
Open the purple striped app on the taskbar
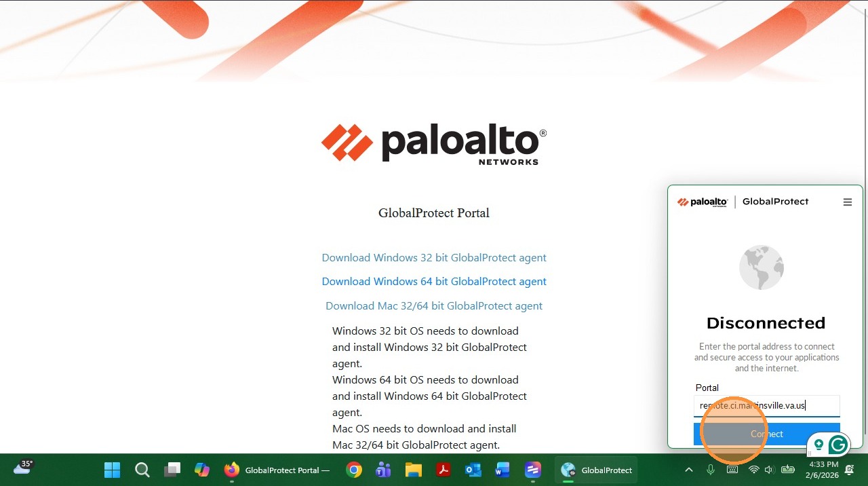click(532, 470)
